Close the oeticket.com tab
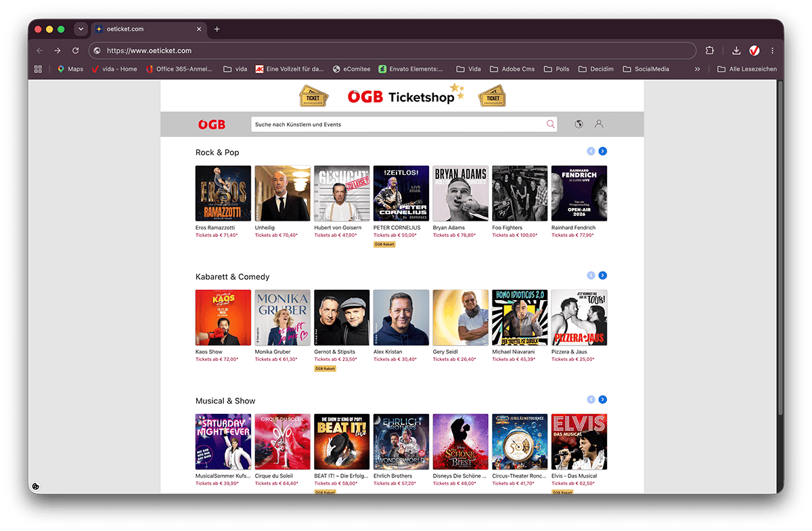Screen dimensions: 812x531 [199, 29]
